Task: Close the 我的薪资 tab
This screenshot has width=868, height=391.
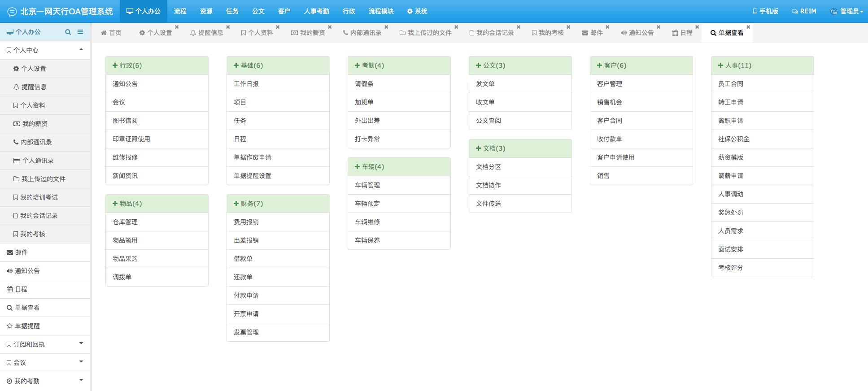Action: [x=330, y=27]
